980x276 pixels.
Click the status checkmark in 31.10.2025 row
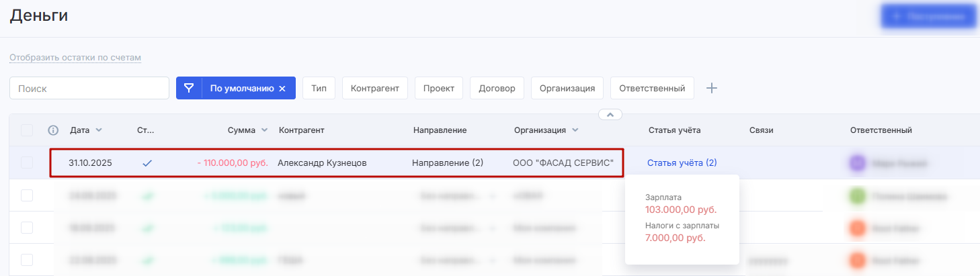pos(147,163)
